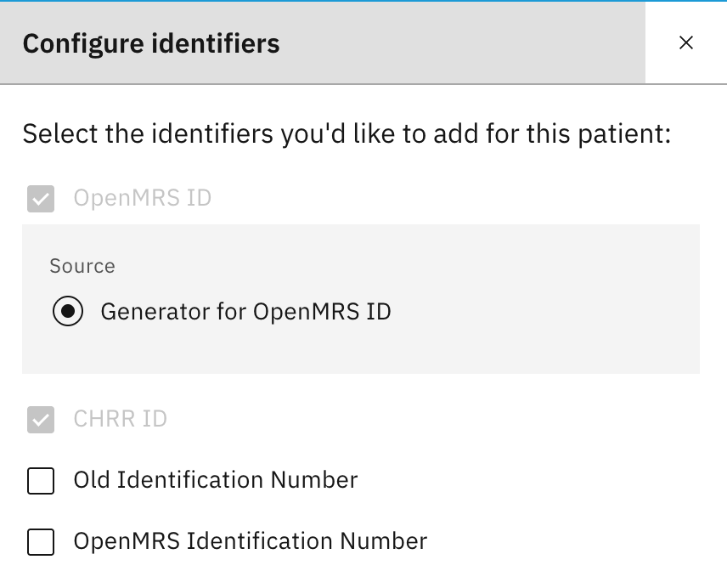The width and height of the screenshot is (727, 588).
Task: Click the OpenMRS ID label text
Action: 142,199
